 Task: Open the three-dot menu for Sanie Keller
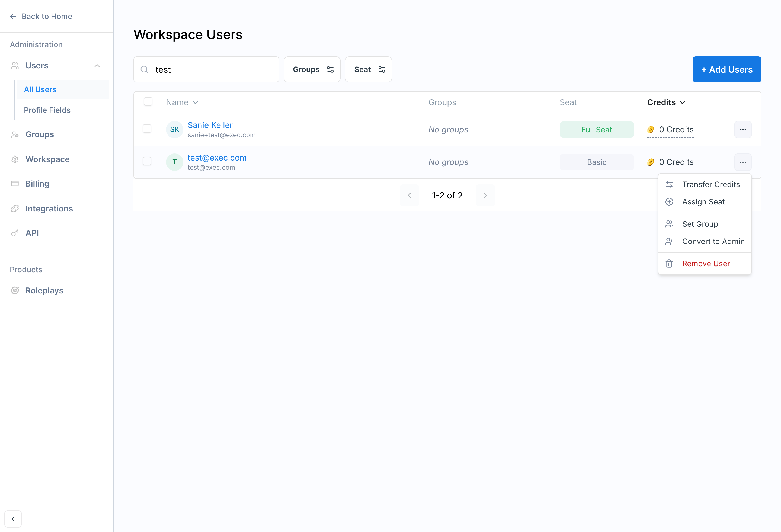click(x=743, y=130)
